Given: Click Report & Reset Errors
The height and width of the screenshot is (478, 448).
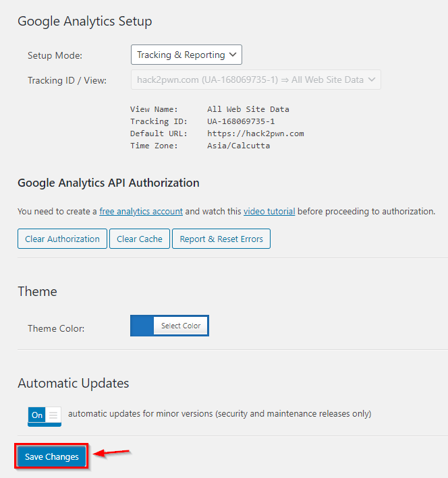Looking at the screenshot, I should pos(221,239).
